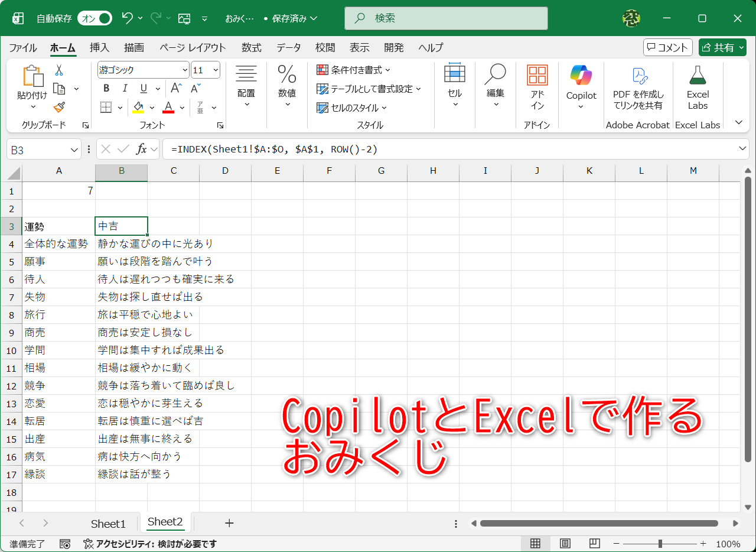Screen dimensions: 756x552
Task: Open the 共有 share dropdown
Action: click(722, 48)
